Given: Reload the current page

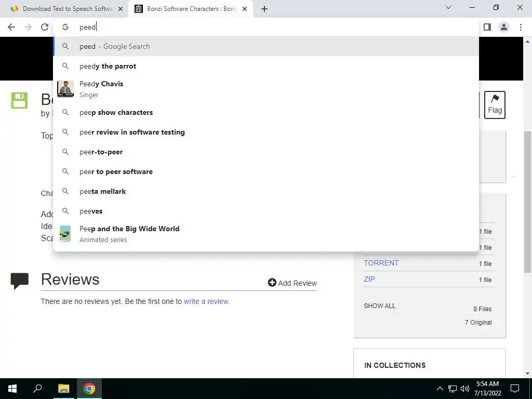Looking at the screenshot, I should (45, 27).
